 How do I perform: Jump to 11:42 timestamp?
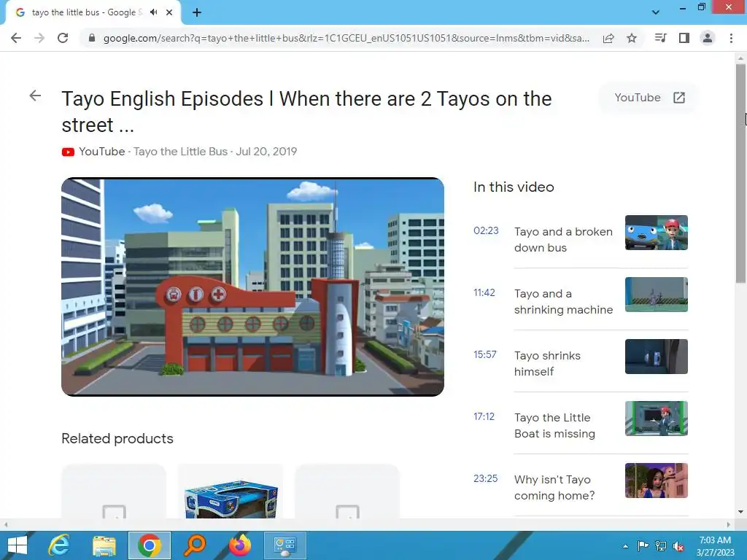click(484, 292)
